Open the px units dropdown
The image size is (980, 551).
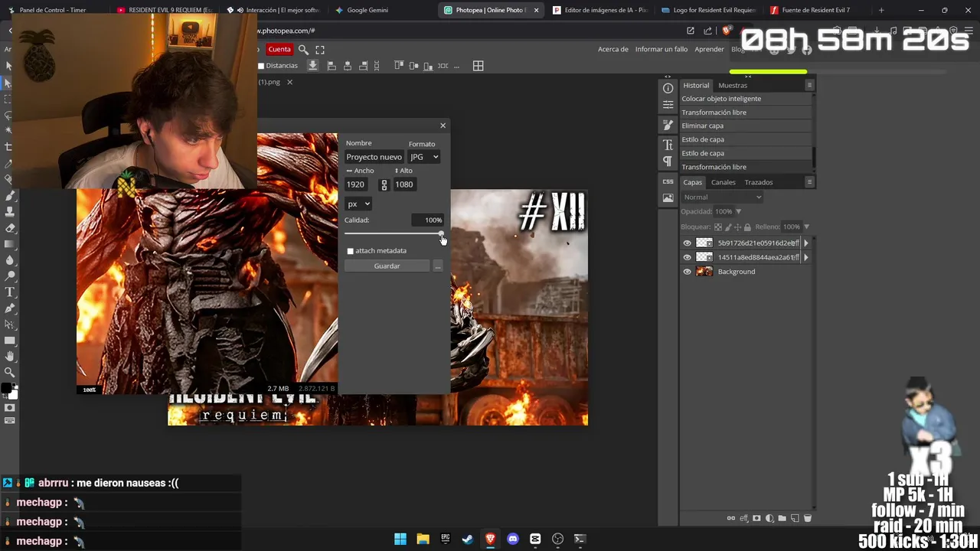[x=358, y=204]
